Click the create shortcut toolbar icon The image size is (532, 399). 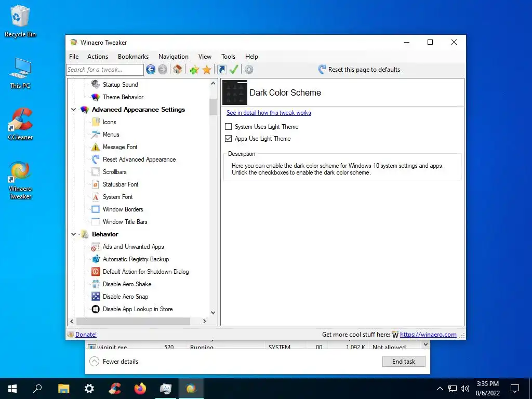pos(221,70)
